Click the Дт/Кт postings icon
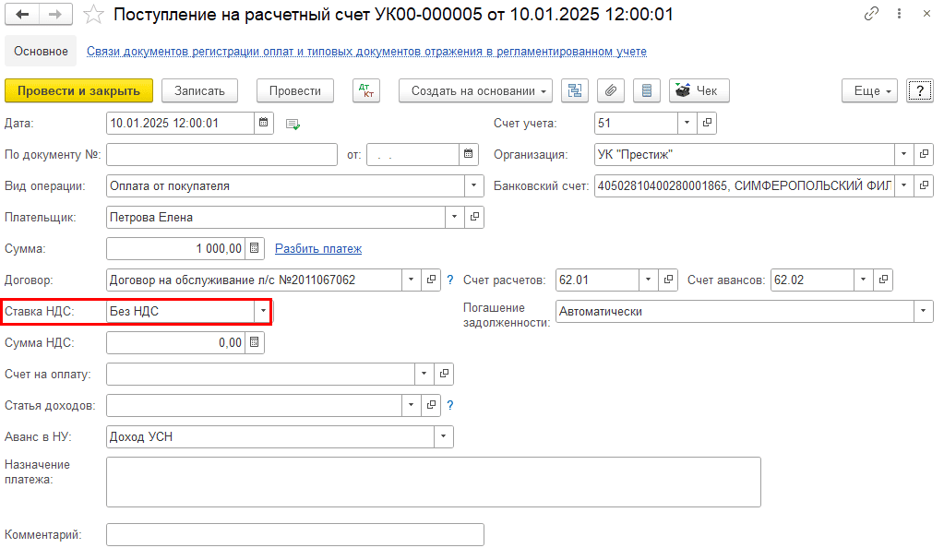The height and width of the screenshot is (560, 944). click(x=366, y=90)
